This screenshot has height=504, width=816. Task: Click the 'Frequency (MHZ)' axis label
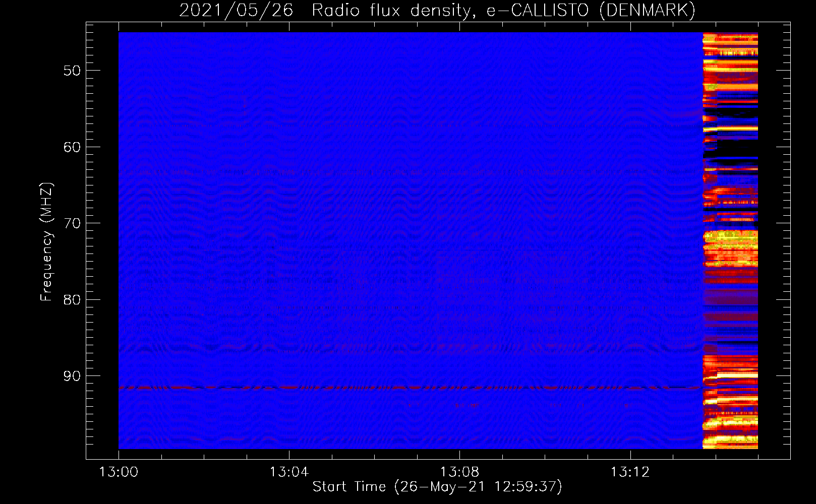(46, 242)
